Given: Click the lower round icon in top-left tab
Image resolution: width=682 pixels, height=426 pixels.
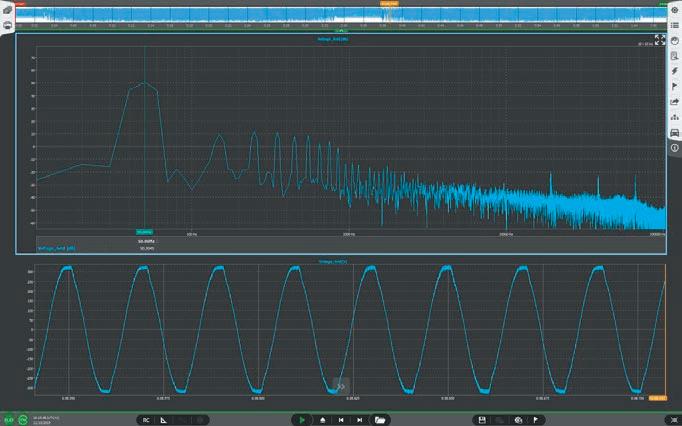Looking at the screenshot, I should click(x=7, y=26).
